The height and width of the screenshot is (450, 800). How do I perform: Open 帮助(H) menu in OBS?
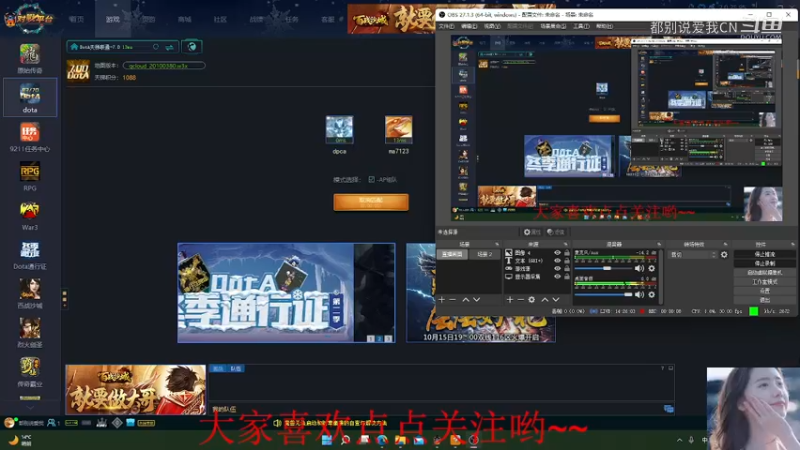(x=605, y=26)
